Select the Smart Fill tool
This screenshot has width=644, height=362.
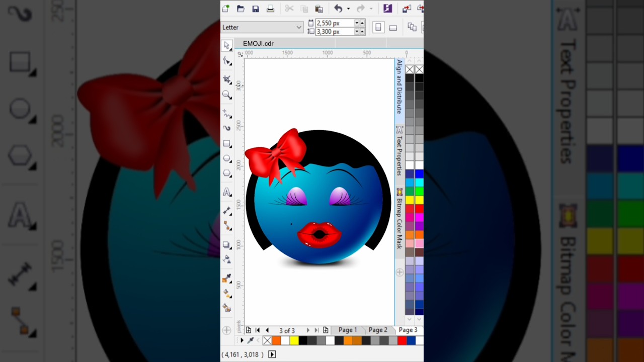point(227,308)
